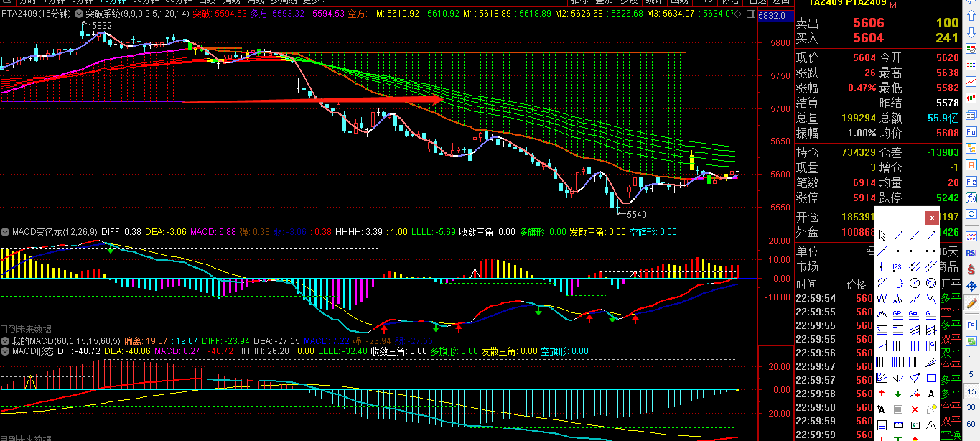Click the 总量 volume value 199294

click(x=859, y=118)
